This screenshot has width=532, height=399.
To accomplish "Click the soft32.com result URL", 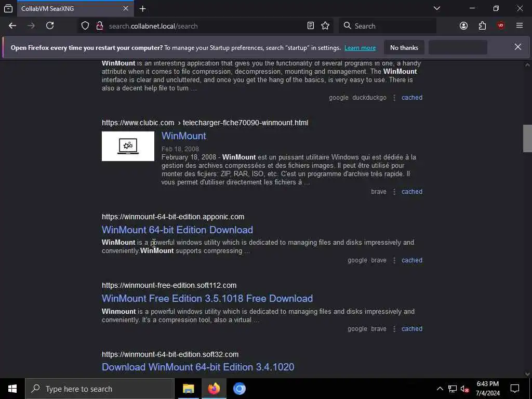I will pos(170,354).
